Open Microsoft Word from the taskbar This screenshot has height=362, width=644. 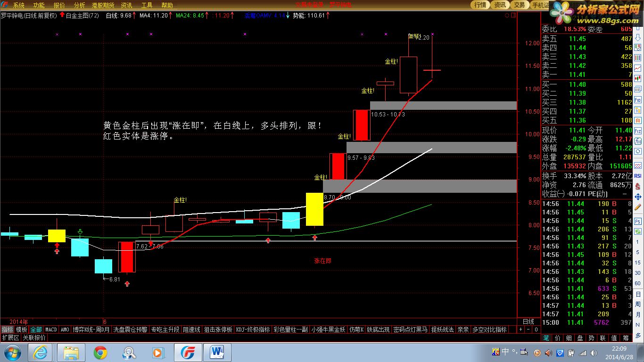(x=217, y=353)
